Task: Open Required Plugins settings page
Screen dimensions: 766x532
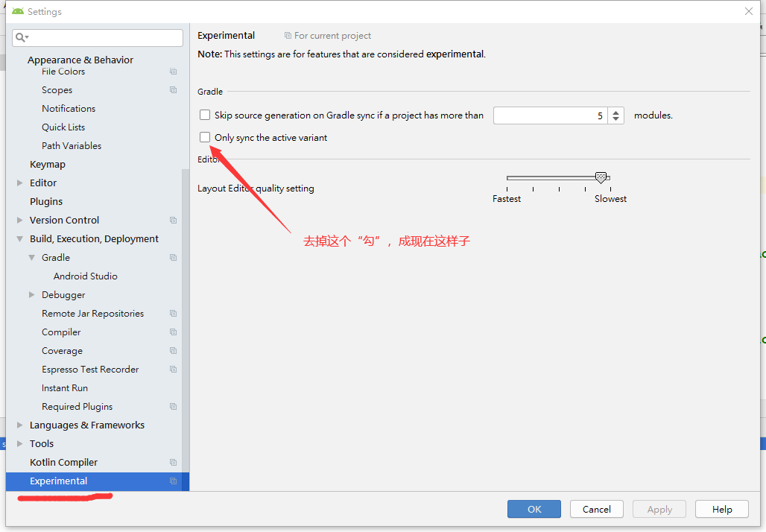Action: click(x=77, y=406)
